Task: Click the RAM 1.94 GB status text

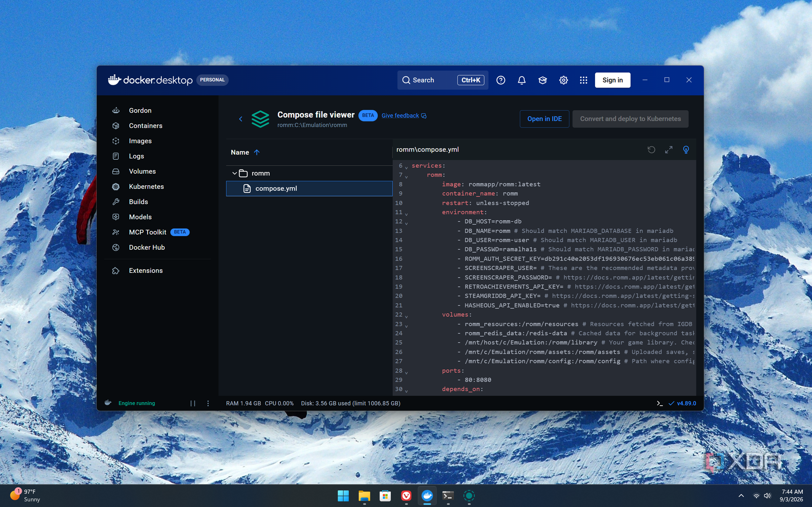Action: [x=243, y=403]
